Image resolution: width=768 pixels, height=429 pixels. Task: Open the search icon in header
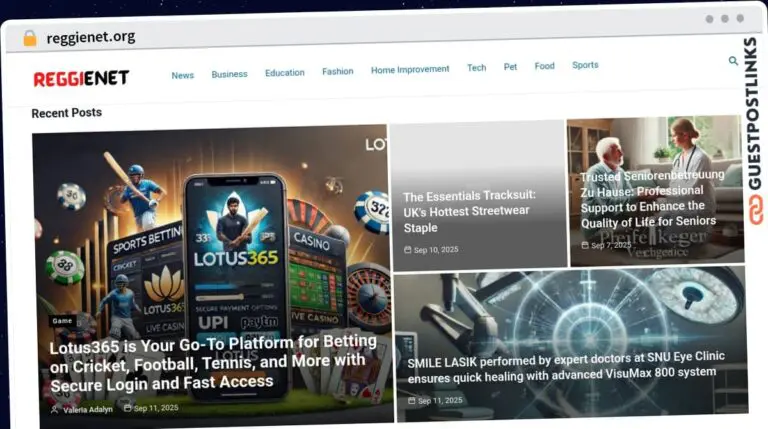coord(733,61)
